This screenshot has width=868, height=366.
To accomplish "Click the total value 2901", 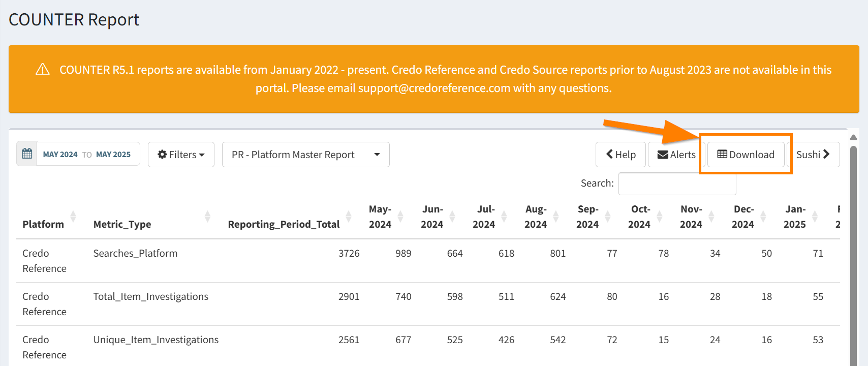I will (349, 296).
